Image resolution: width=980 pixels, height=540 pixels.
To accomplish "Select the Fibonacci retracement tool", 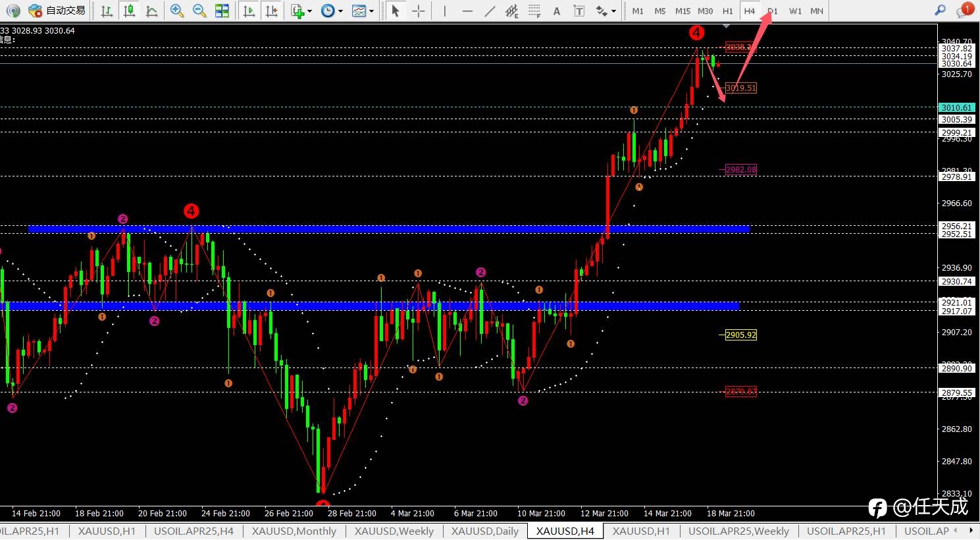I will pyautogui.click(x=534, y=11).
